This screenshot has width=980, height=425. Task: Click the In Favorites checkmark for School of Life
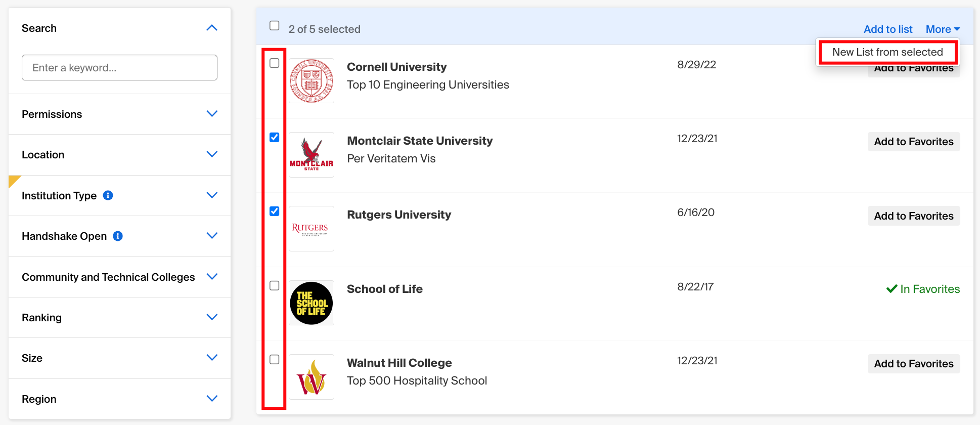point(892,289)
